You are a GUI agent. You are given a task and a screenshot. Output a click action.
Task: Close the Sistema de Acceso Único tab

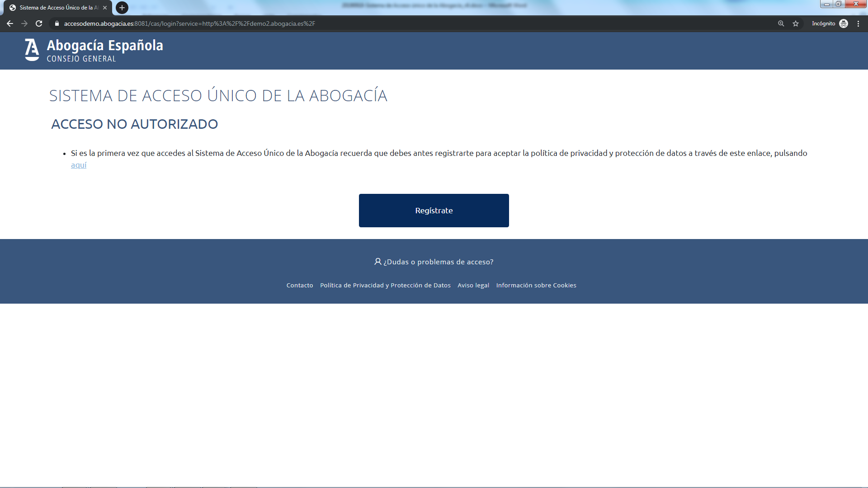[105, 8]
